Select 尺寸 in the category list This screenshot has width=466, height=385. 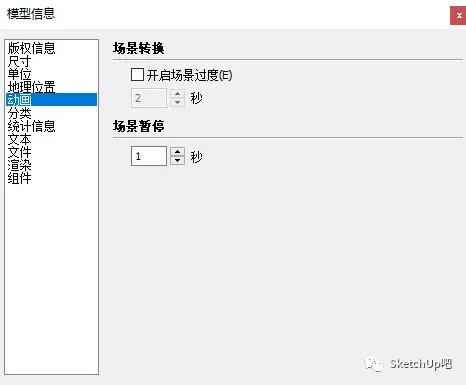click(19, 61)
